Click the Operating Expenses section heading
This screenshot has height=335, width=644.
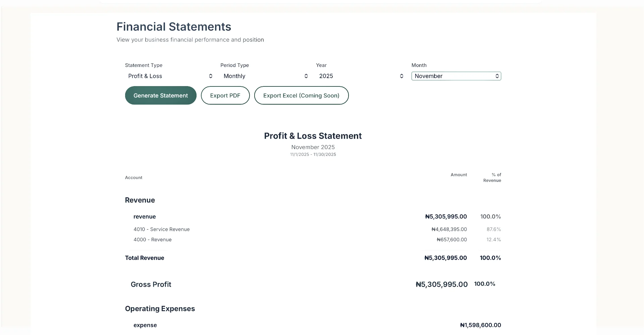(x=160, y=309)
